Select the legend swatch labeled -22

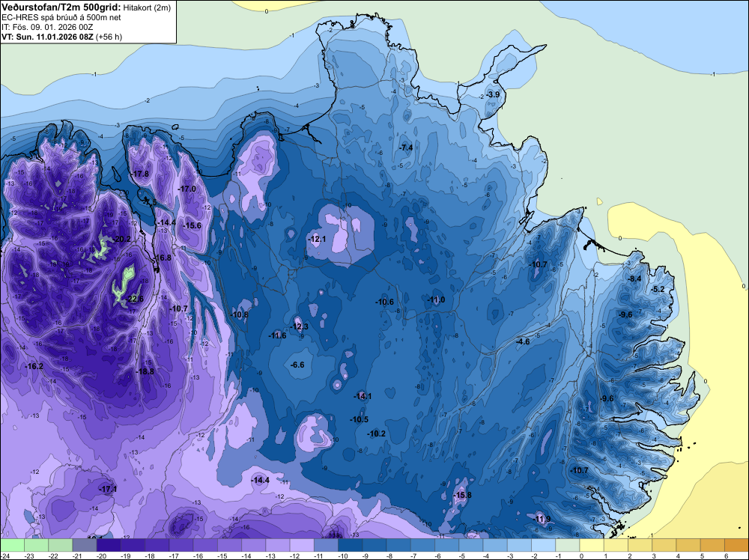[60, 545]
